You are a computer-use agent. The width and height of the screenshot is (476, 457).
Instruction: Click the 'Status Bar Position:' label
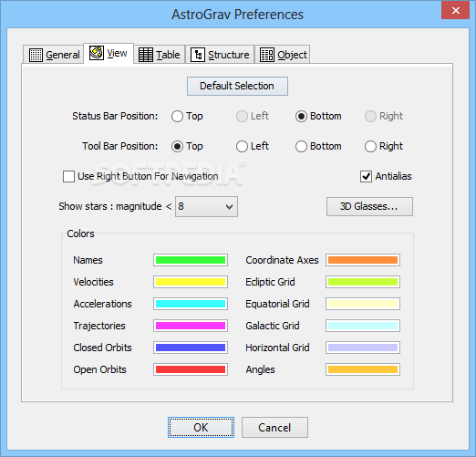[x=115, y=116]
